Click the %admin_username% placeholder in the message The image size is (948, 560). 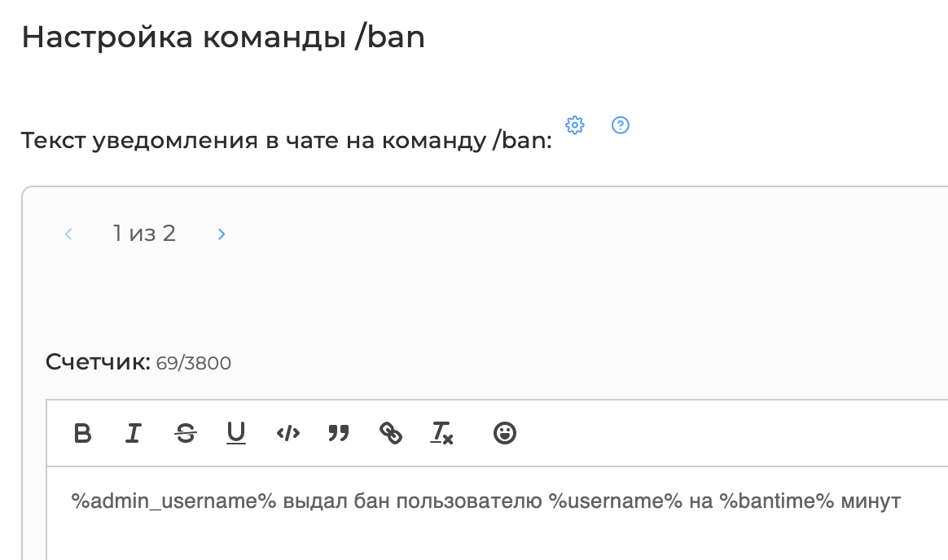(173, 501)
